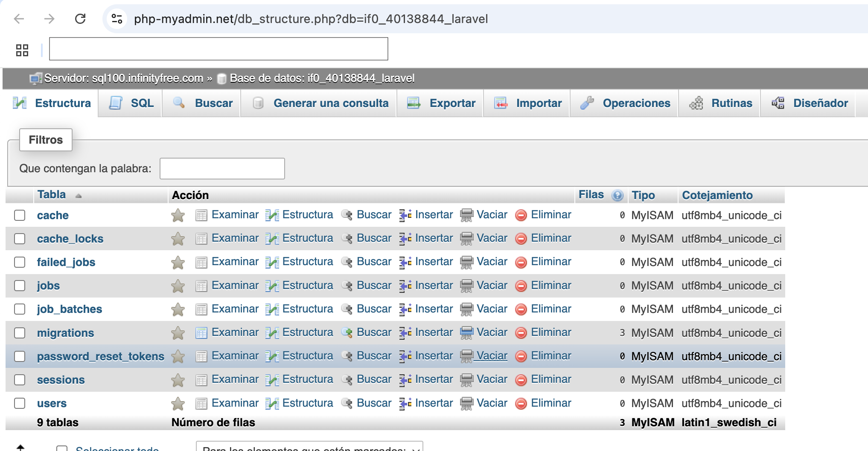This screenshot has width=868, height=451.
Task: Enable the migrations table checkbox
Action: [x=20, y=333]
